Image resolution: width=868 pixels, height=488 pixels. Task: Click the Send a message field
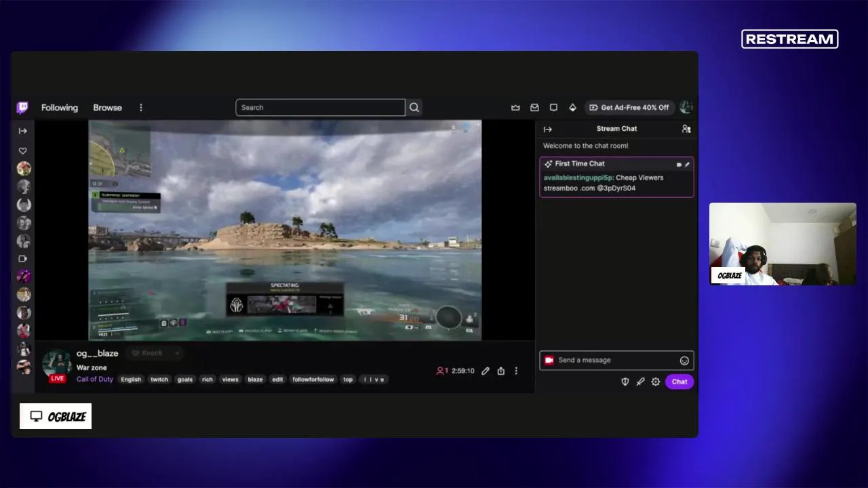(616, 360)
